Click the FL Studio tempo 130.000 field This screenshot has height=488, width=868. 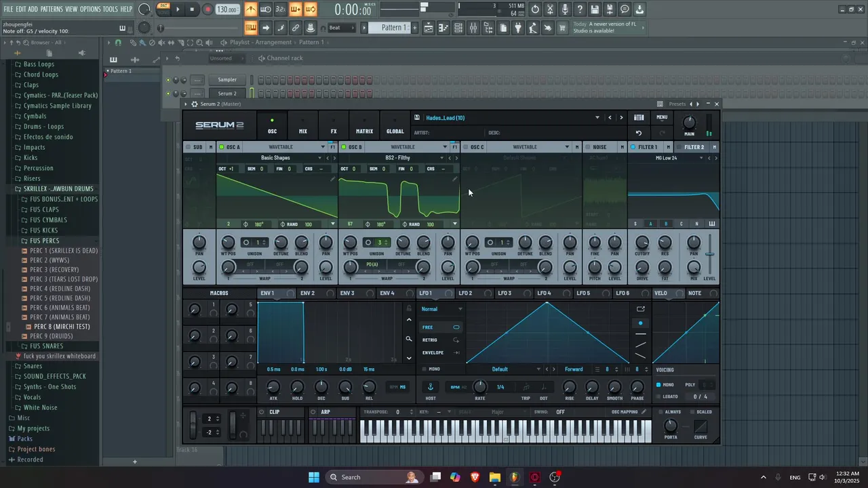(228, 9)
